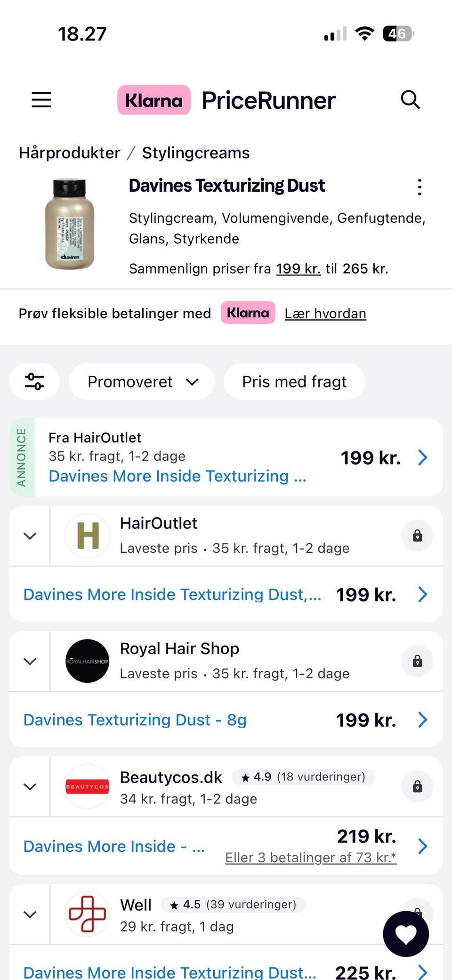Tap the lock icon beside Beautycos.dk
This screenshot has width=452, height=980.
[x=417, y=786]
